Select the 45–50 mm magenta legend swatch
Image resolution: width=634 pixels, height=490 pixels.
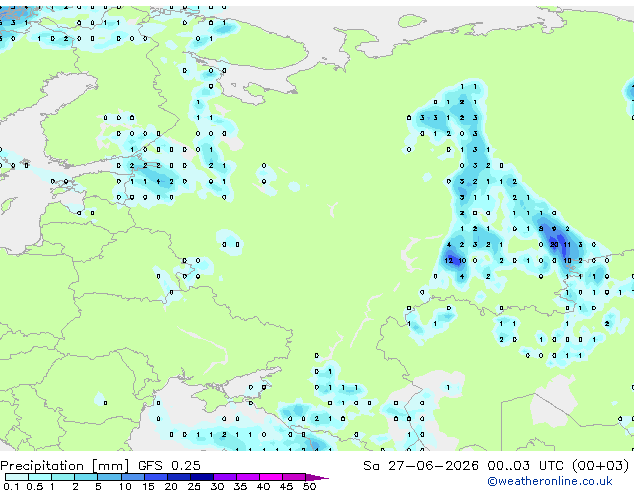(x=294, y=477)
